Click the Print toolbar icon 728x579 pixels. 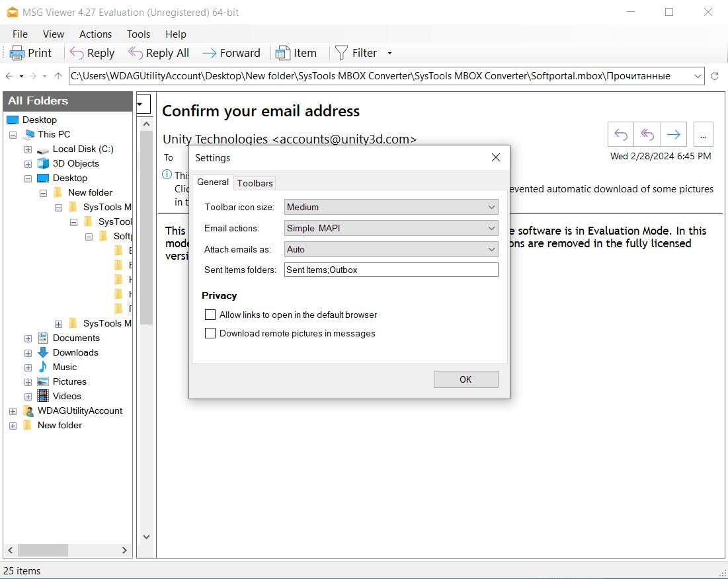click(x=17, y=53)
